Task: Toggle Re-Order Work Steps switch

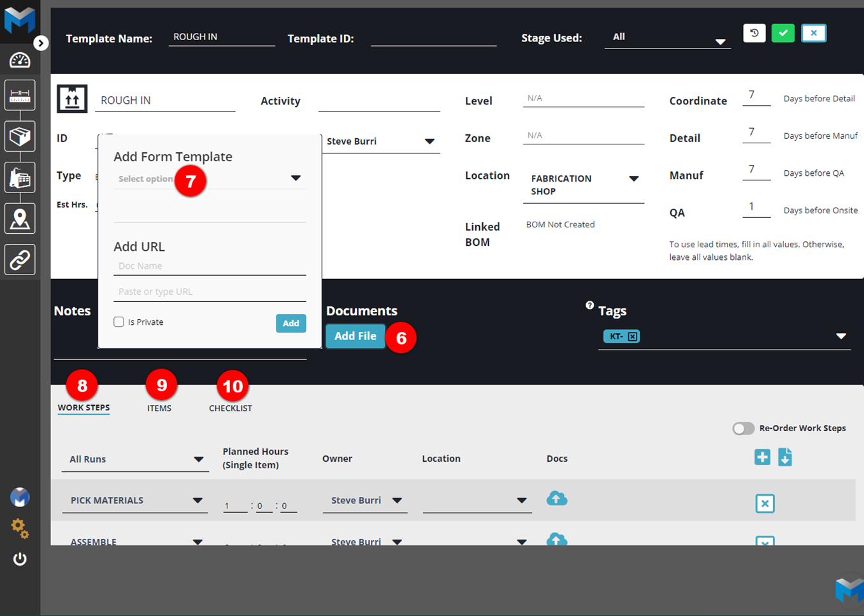Action: pos(743,428)
